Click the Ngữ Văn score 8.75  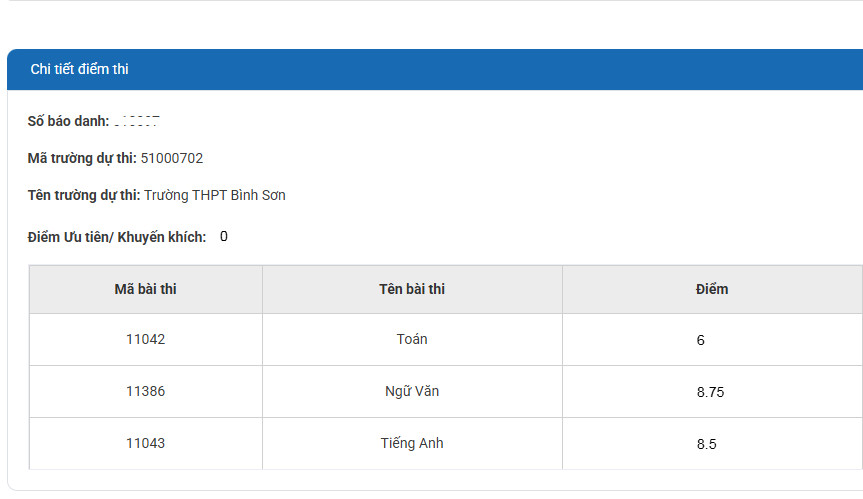(x=710, y=392)
